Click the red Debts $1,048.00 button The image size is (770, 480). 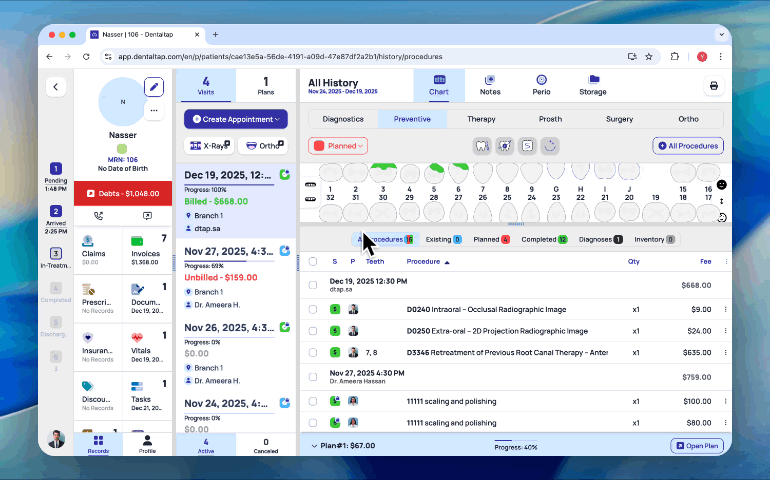pos(123,193)
